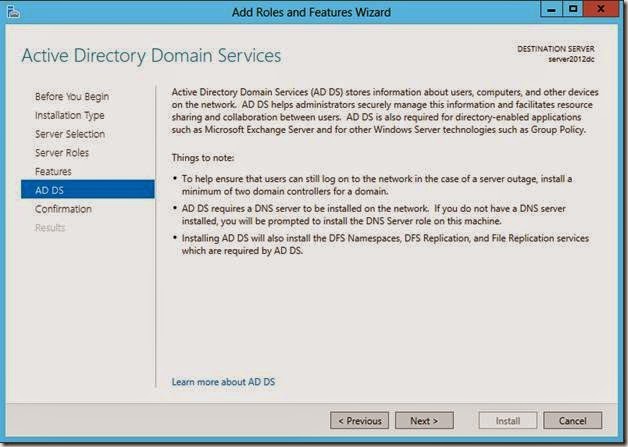Jump to the Server Roles step
Image resolution: width=628 pixels, height=447 pixels.
click(x=62, y=153)
